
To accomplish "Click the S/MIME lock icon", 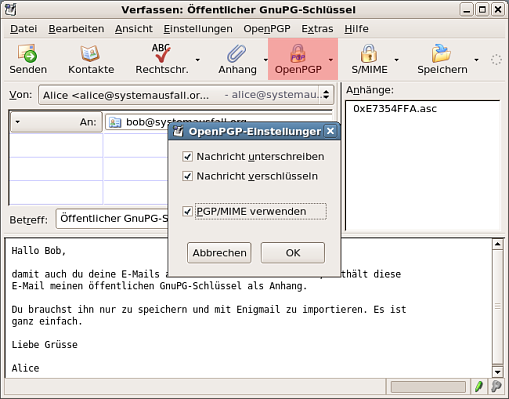I will click(x=369, y=53).
